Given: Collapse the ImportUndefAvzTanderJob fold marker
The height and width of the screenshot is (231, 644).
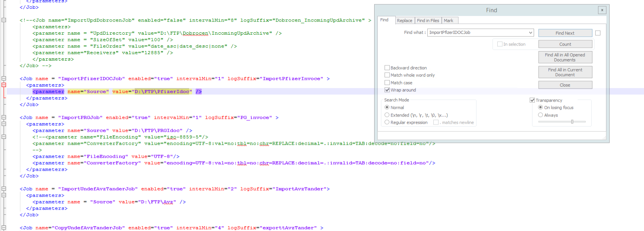Looking at the screenshot, I should pos(4,189).
